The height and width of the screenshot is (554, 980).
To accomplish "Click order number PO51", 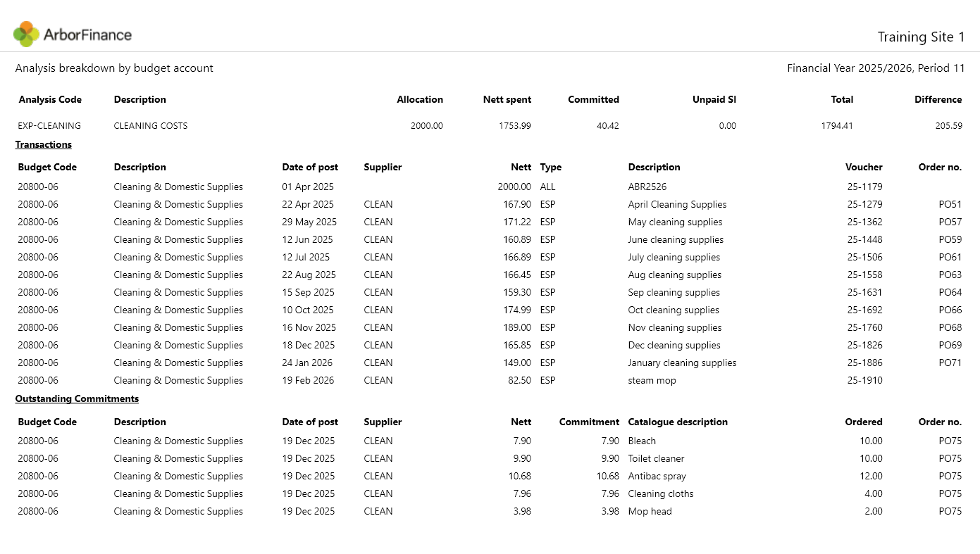I will 950,204.
